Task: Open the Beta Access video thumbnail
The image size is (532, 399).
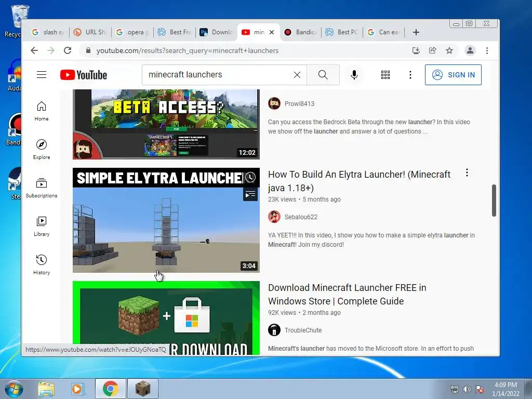Action: [x=166, y=124]
